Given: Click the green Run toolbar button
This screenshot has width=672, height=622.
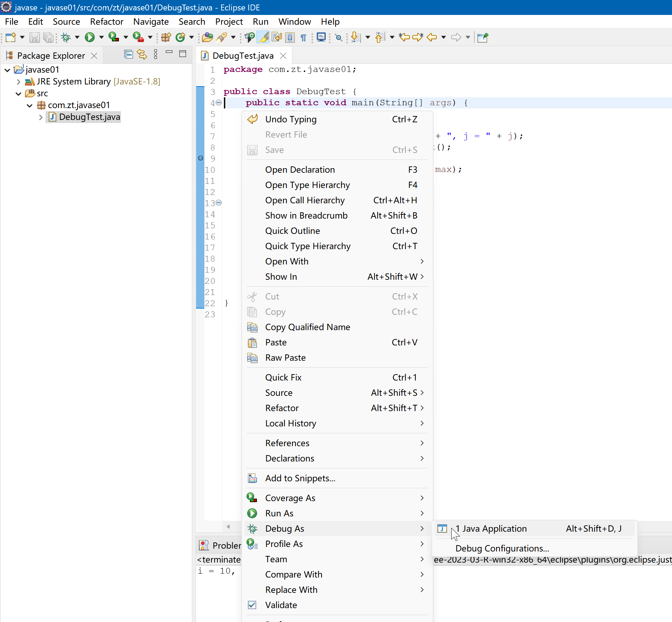Looking at the screenshot, I should click(90, 37).
